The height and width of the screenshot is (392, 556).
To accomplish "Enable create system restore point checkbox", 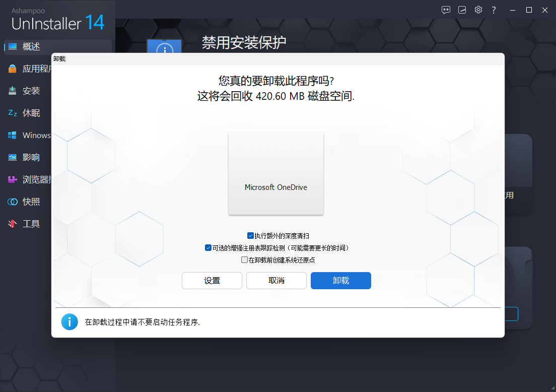I will click(244, 260).
